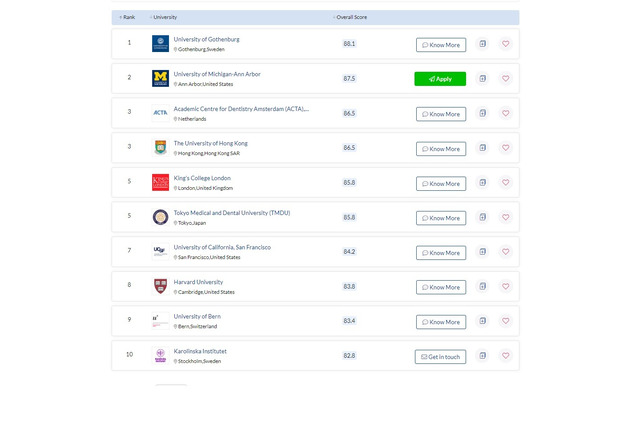Click Harvard University crest logo
Image resolution: width=640 pixels, height=426 pixels.
point(160,286)
